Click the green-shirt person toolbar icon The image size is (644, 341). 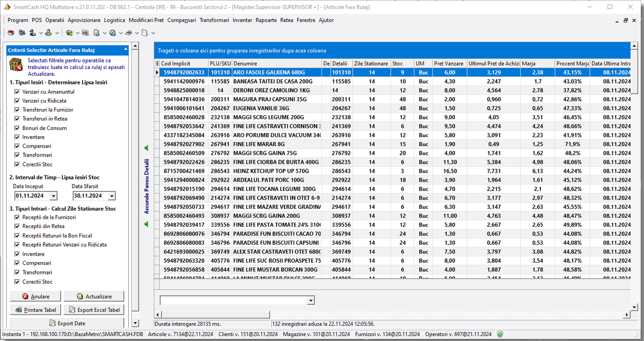click(49, 33)
